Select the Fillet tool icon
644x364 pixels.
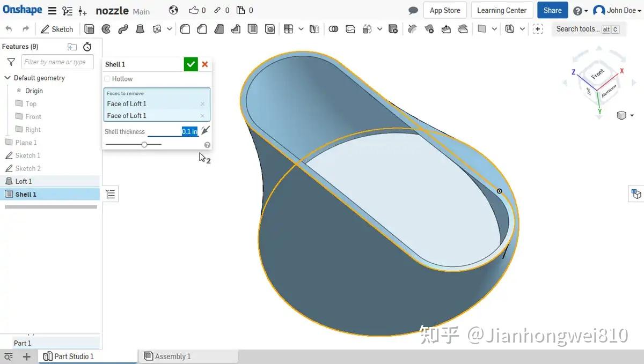tap(185, 29)
